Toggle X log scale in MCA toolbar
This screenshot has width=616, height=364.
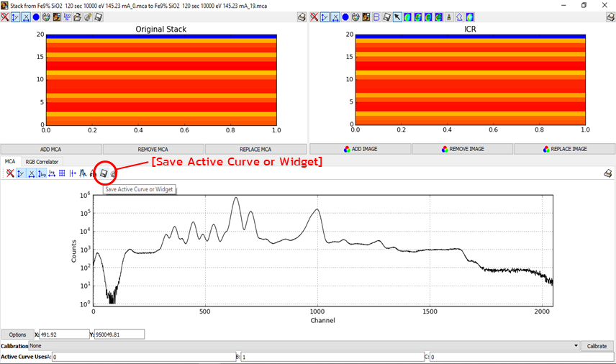pyautogui.click(x=52, y=173)
